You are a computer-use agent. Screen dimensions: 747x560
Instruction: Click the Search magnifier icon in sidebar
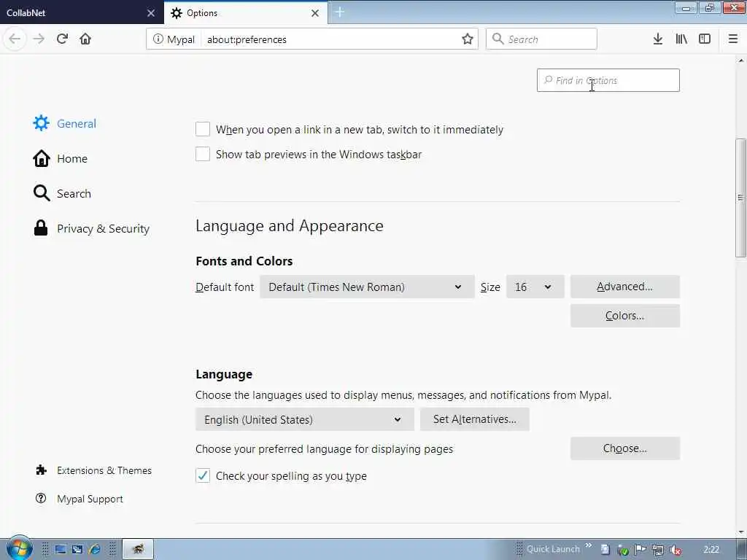[42, 193]
